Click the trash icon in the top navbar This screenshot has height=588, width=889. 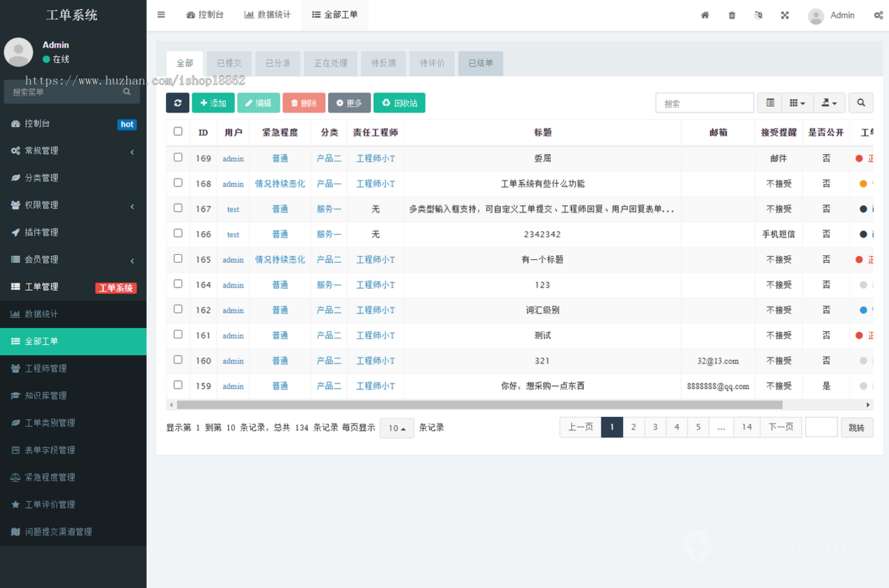pos(732,15)
